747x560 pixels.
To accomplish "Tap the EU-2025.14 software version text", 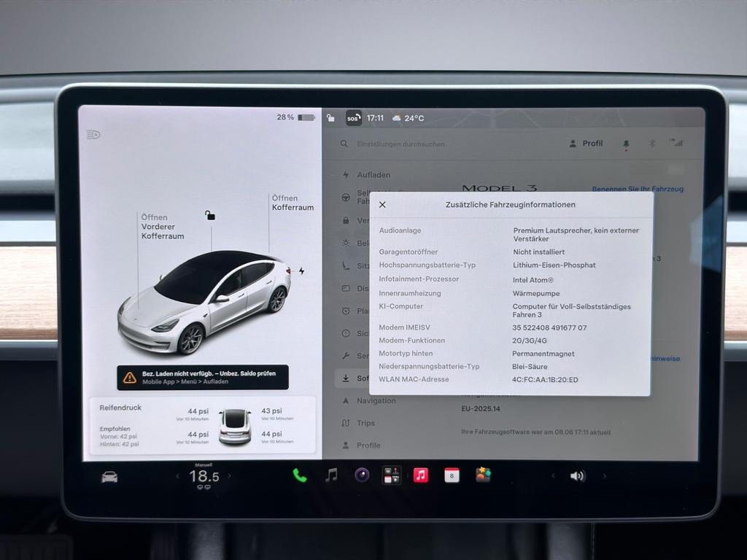I will [481, 408].
